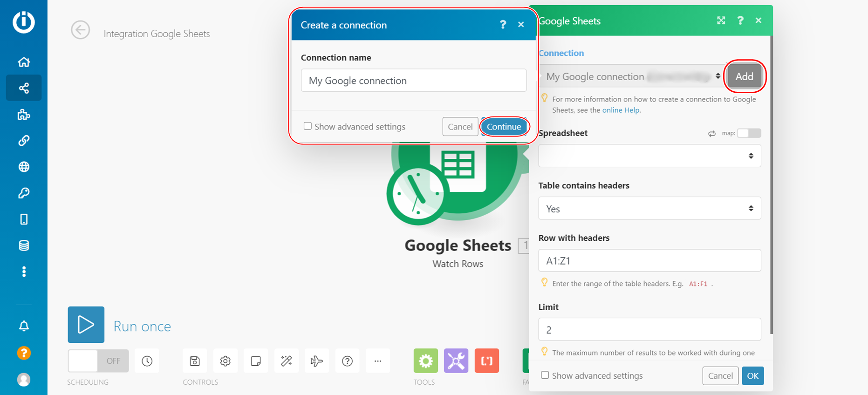Add a note with the notes icon

[x=256, y=361]
